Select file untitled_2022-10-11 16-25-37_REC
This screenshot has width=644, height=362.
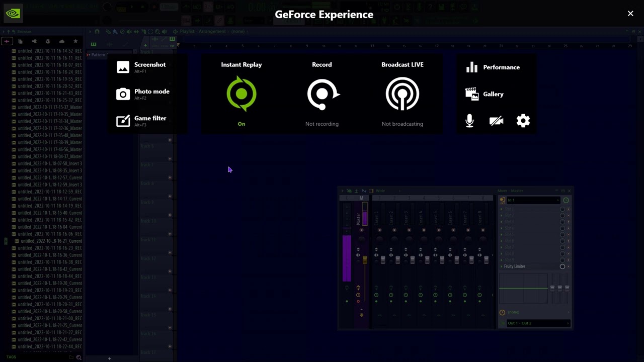(47, 100)
